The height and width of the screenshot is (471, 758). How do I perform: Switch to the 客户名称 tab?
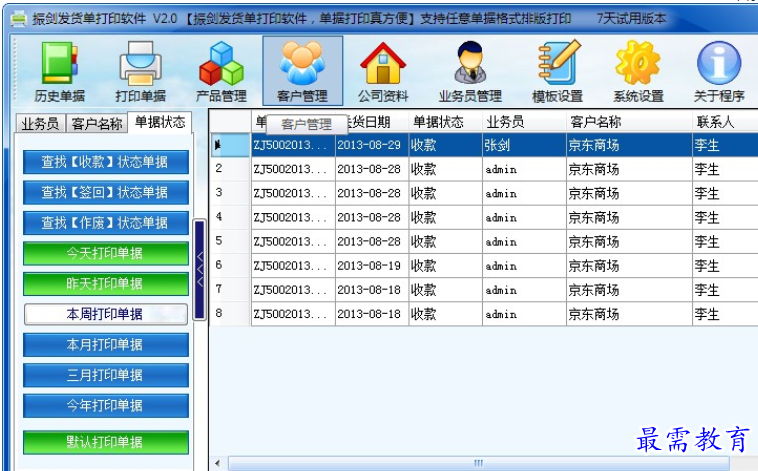(96, 124)
